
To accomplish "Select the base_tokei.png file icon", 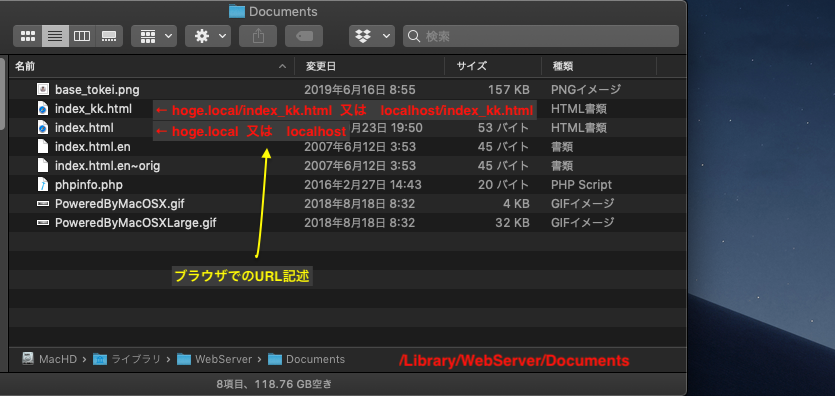I will click(x=43, y=89).
